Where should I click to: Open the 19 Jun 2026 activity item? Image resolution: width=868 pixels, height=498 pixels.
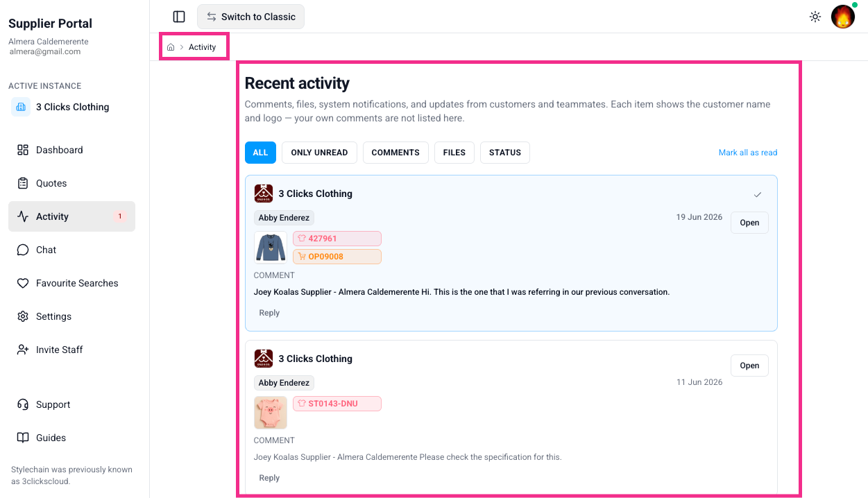pos(749,223)
